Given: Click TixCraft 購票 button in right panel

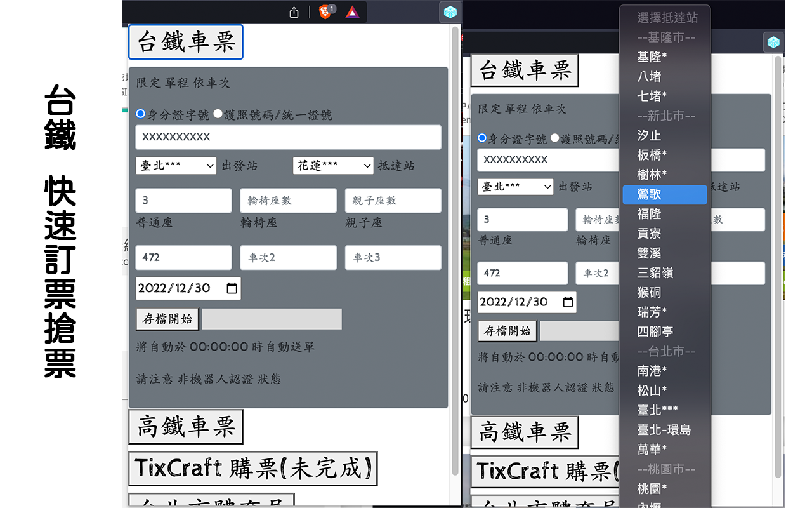Looking at the screenshot, I should pyautogui.click(x=546, y=471).
